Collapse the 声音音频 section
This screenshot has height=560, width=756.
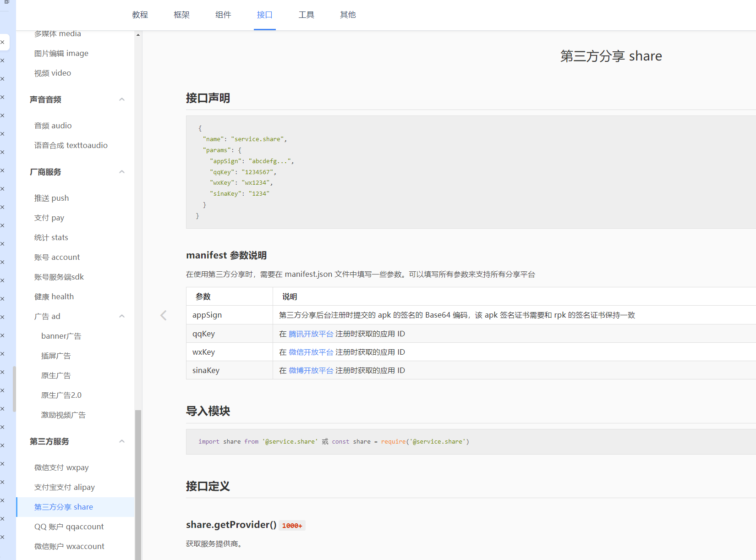(x=122, y=99)
